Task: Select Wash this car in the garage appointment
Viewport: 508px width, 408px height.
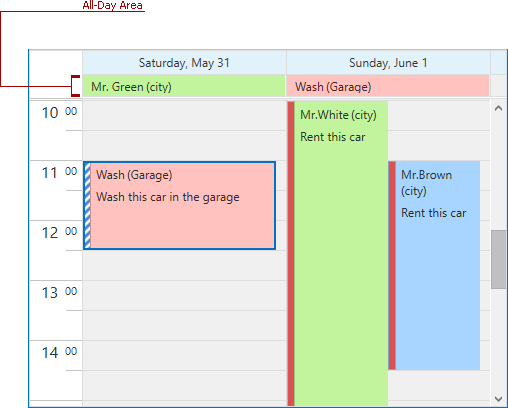Action: click(180, 205)
